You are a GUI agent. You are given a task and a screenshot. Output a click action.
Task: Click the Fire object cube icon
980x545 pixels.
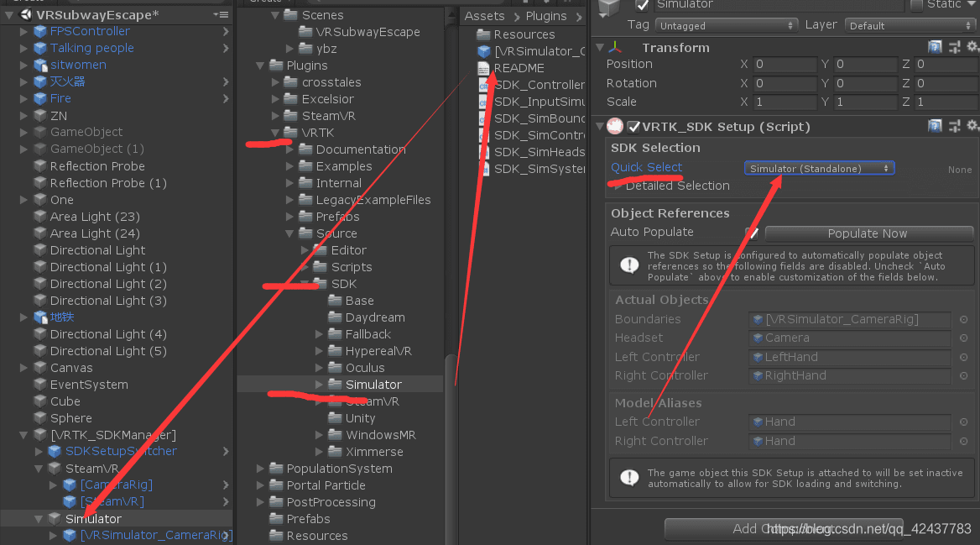pyautogui.click(x=40, y=99)
